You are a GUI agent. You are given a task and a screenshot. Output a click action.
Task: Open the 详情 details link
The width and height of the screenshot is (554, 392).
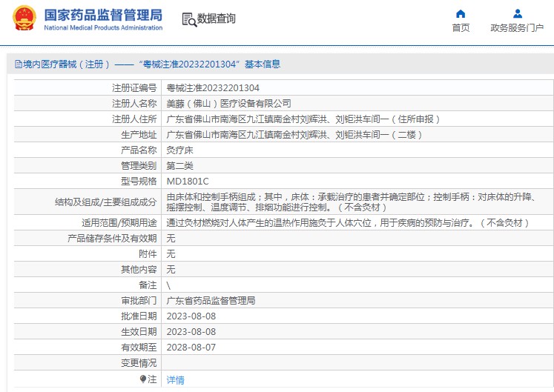point(175,379)
